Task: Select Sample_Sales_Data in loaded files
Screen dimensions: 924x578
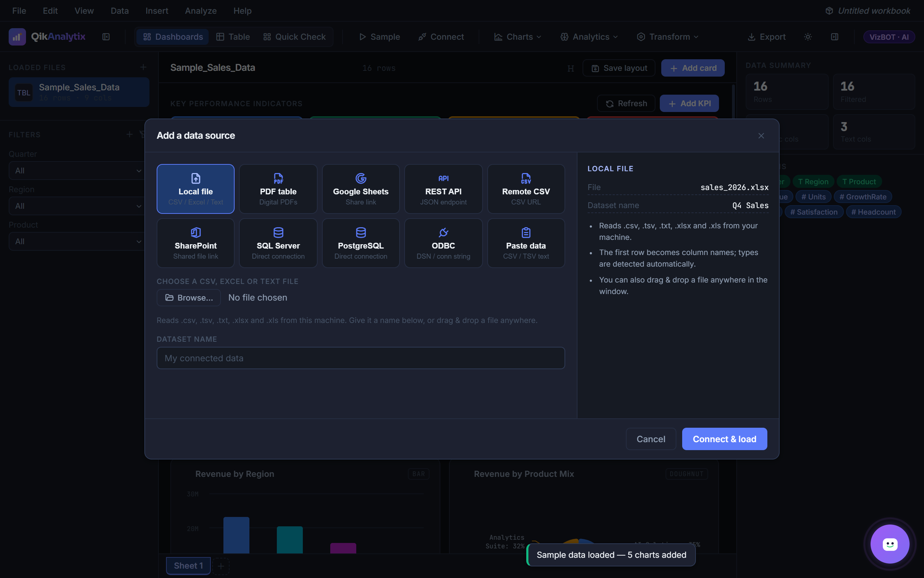Action: click(79, 92)
